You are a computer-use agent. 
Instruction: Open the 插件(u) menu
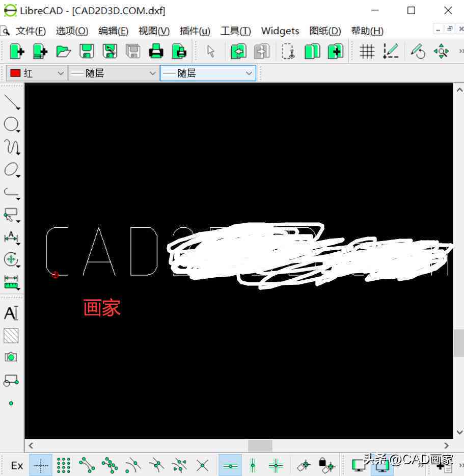195,31
